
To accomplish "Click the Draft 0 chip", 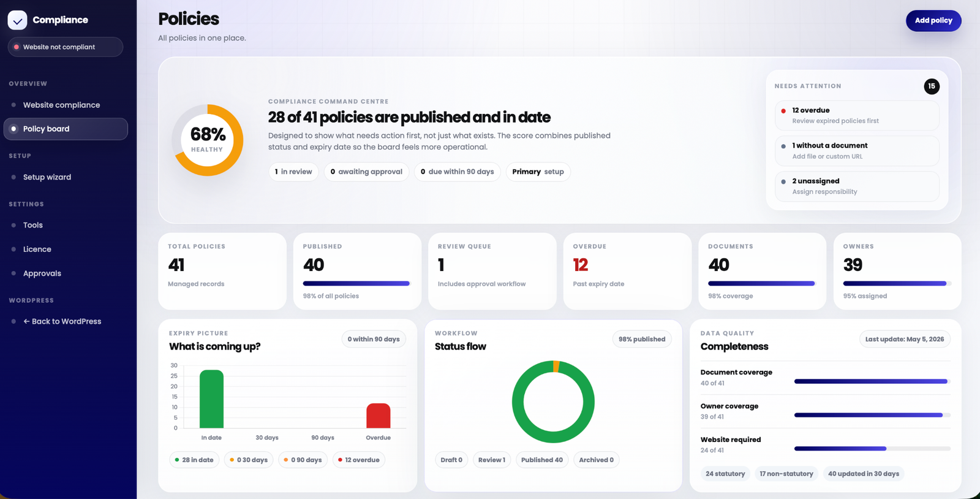I will pyautogui.click(x=451, y=460).
